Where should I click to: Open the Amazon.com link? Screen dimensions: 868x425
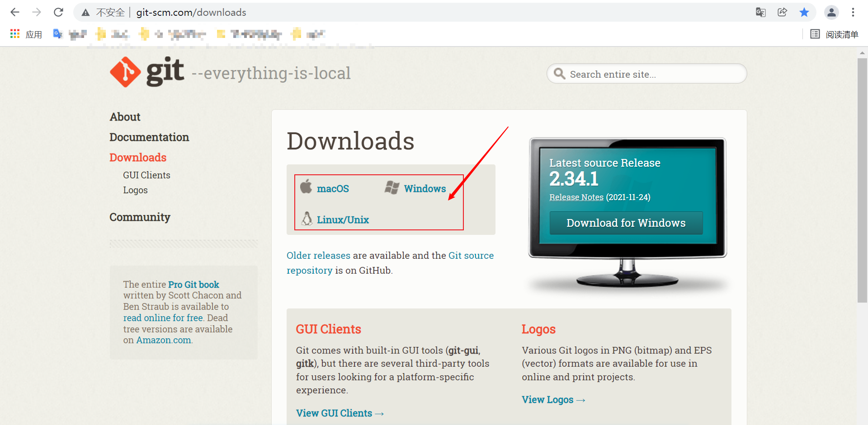coord(164,340)
